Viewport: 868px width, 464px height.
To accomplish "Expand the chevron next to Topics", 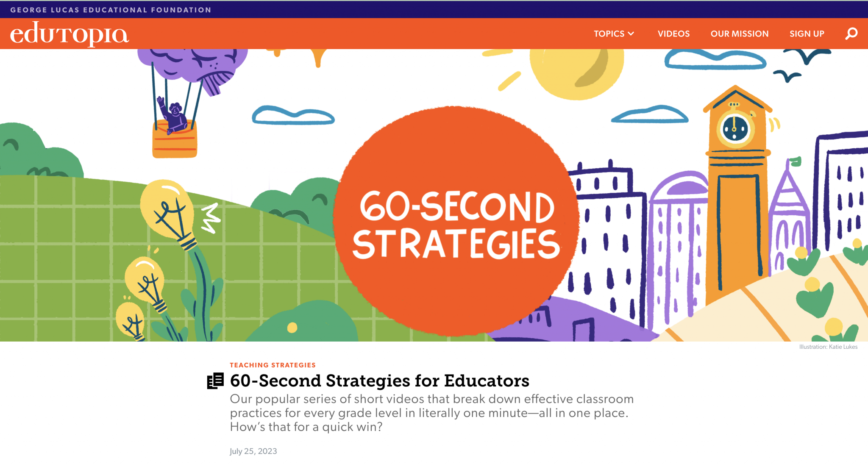I will pyautogui.click(x=631, y=34).
